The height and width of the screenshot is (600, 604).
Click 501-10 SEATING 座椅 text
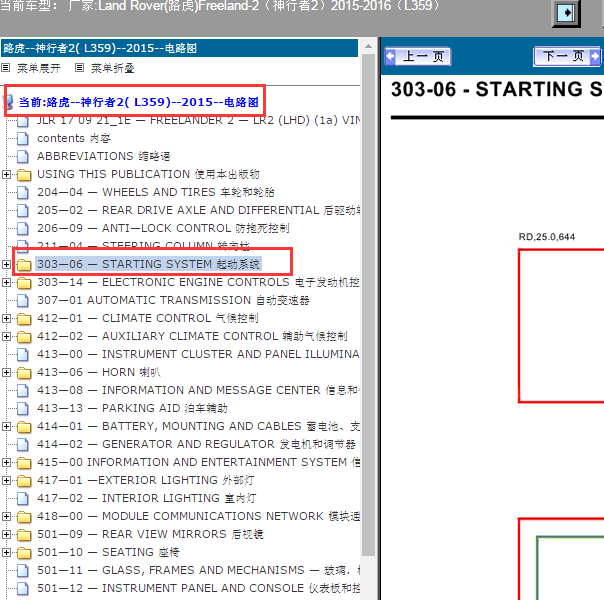(x=108, y=552)
